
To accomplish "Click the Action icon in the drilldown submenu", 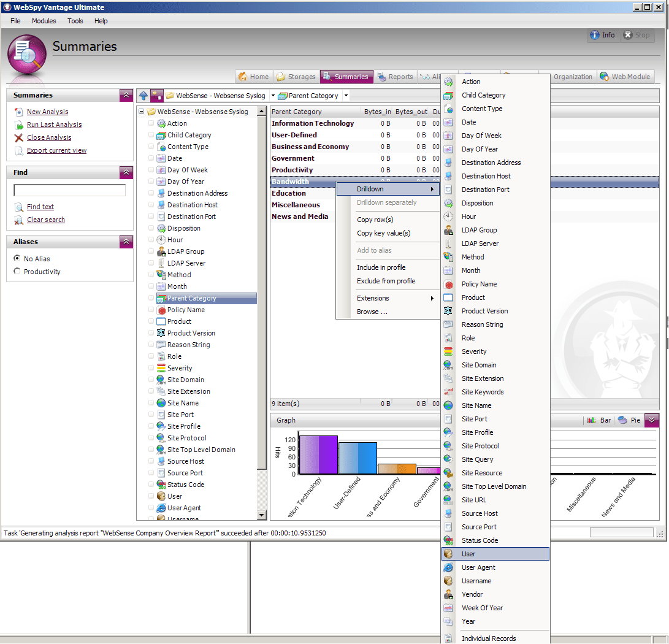I will pyautogui.click(x=448, y=82).
